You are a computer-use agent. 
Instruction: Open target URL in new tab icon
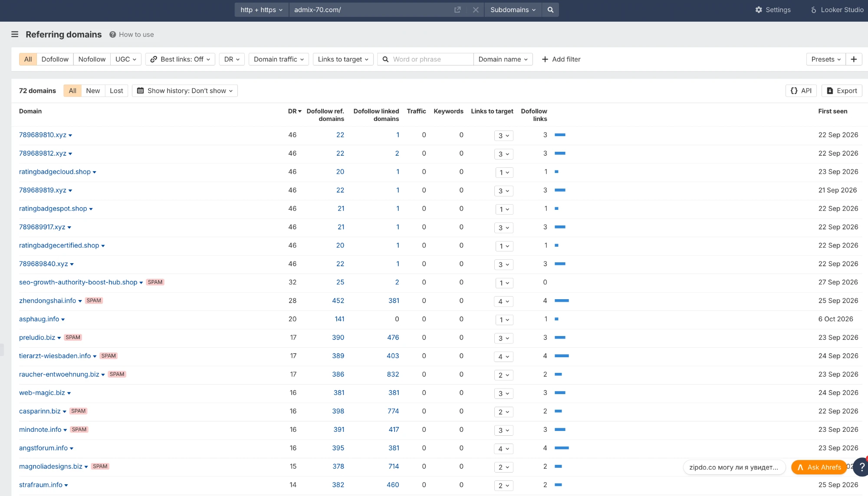point(457,10)
